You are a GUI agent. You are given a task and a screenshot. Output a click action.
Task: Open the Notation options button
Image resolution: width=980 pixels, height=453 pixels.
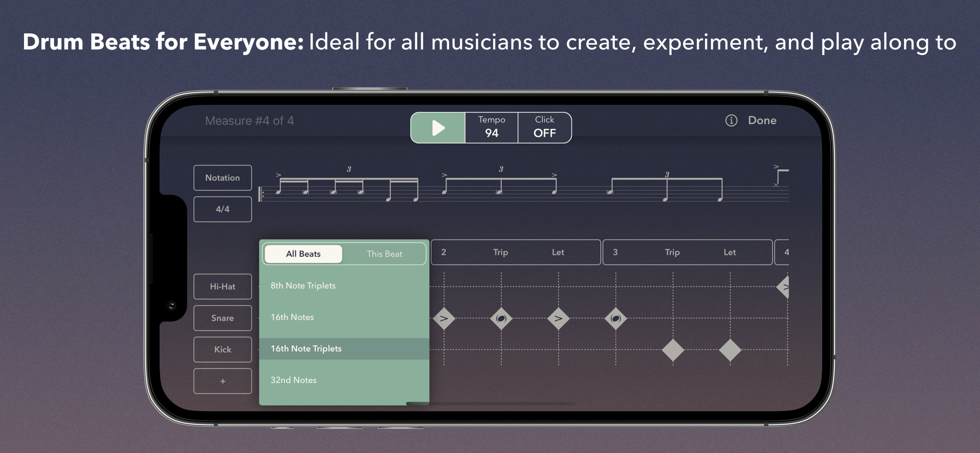point(223,177)
